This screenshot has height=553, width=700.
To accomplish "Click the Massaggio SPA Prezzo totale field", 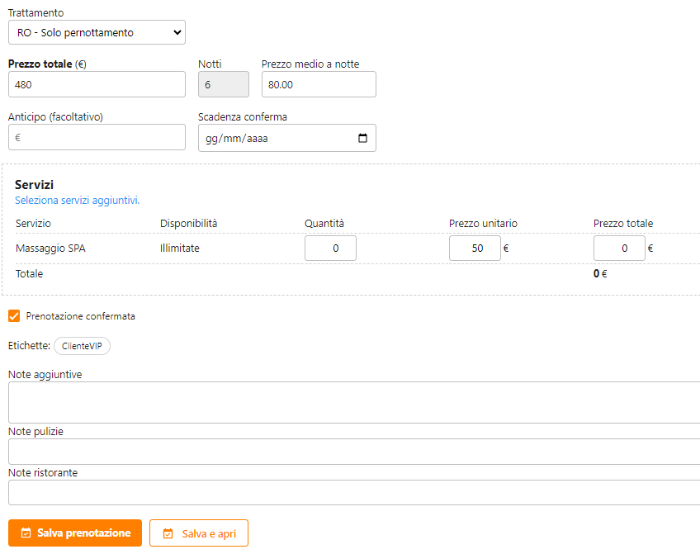I will point(618,248).
